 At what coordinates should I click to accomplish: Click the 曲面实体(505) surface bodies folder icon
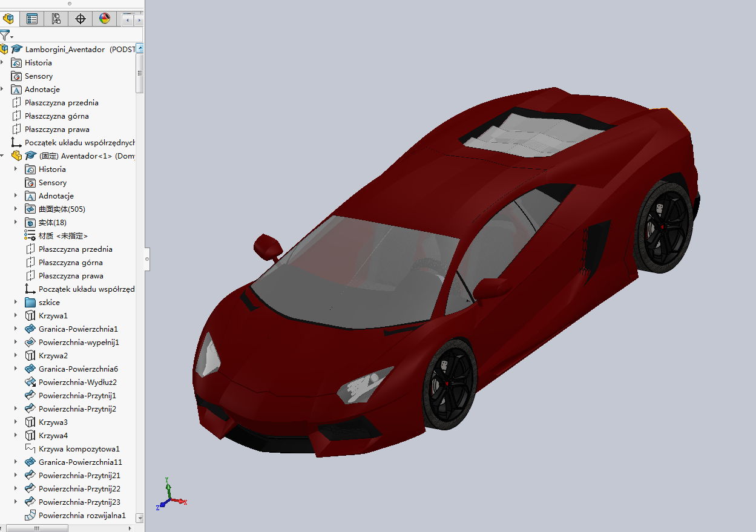coord(31,209)
